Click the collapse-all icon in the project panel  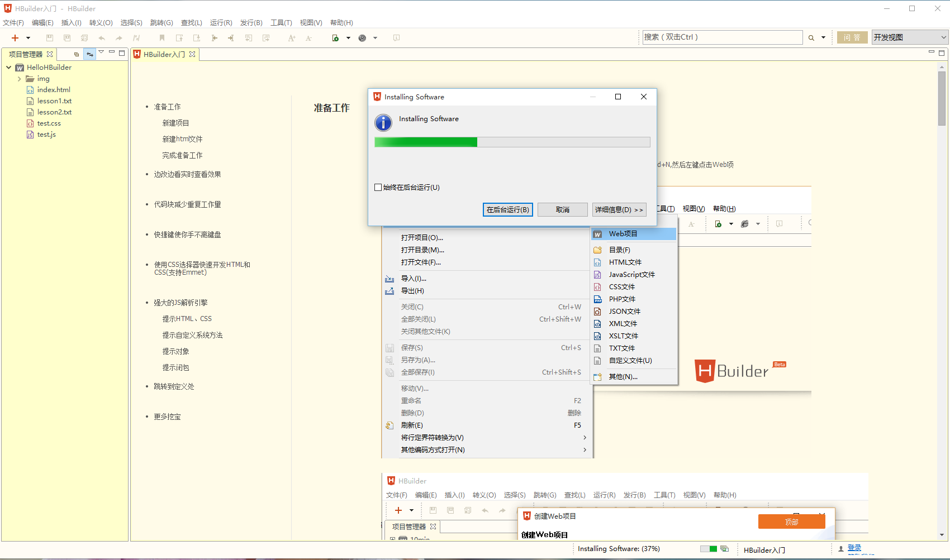tap(76, 54)
